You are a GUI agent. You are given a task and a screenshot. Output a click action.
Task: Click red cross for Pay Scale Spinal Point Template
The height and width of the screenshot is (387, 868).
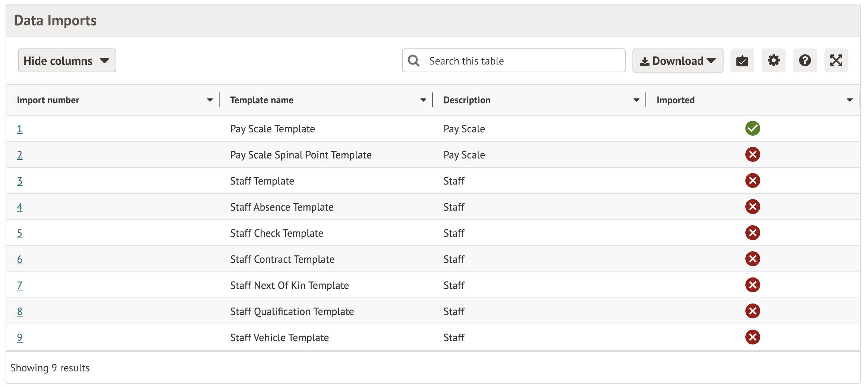pos(752,154)
